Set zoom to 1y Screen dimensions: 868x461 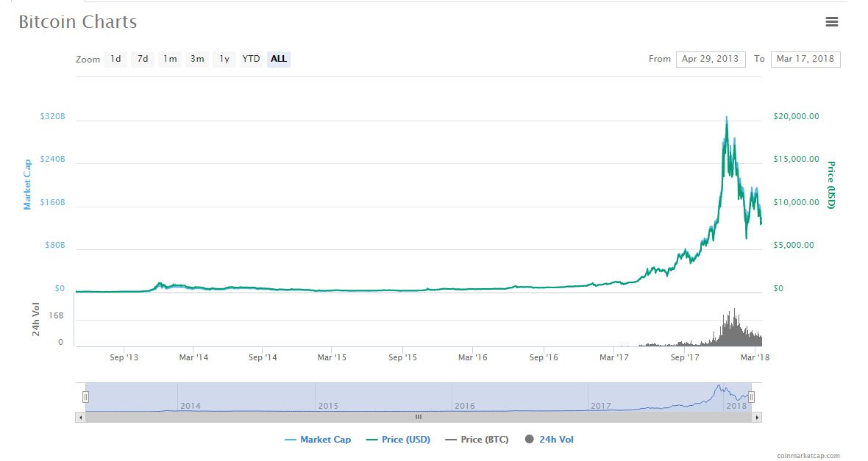[224, 59]
